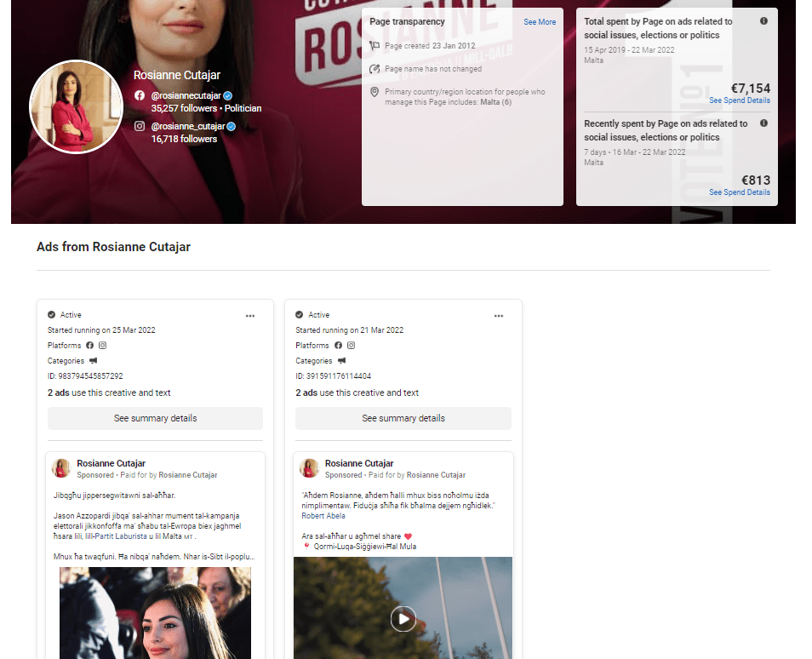The height and width of the screenshot is (659, 812).
Task: Open three-dot menu on first ad card
Action: pos(250,316)
